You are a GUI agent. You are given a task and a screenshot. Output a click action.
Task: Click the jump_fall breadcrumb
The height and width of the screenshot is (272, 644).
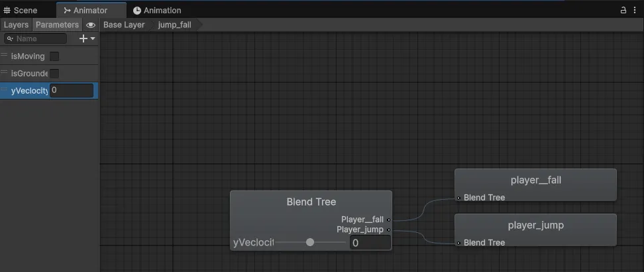(174, 25)
